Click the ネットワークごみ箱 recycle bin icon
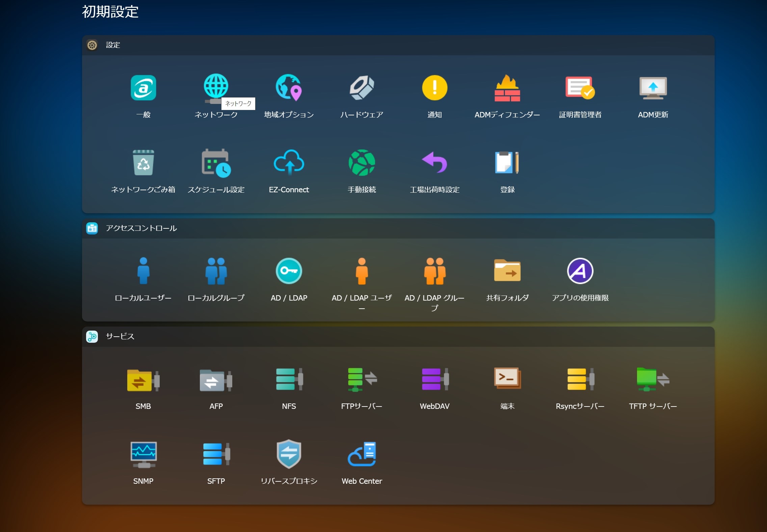 143,163
